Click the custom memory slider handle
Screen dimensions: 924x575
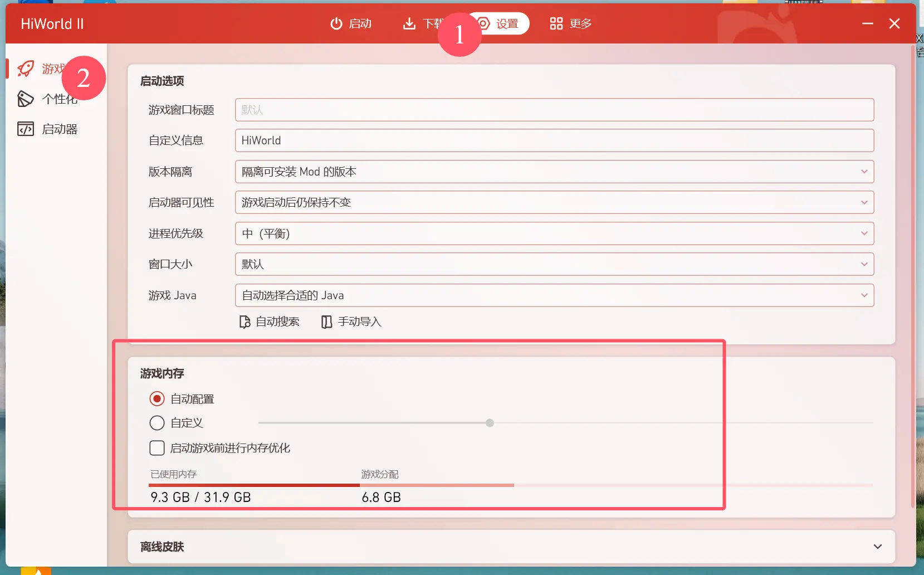490,423
